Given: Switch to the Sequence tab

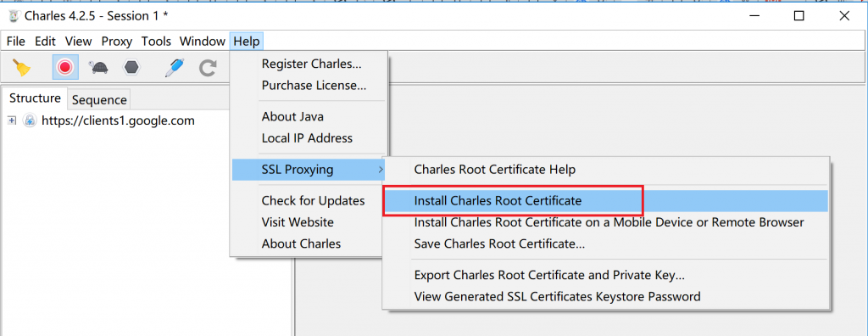Looking at the screenshot, I should (x=99, y=100).
